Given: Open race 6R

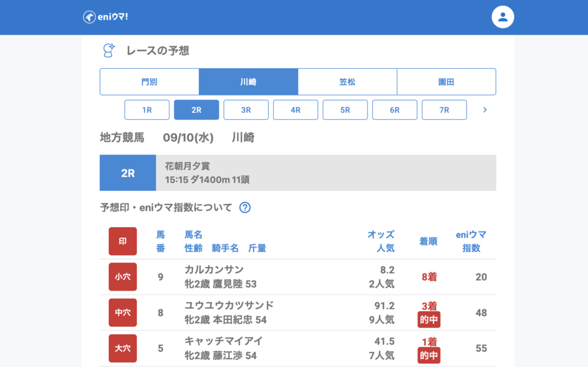Looking at the screenshot, I should (x=394, y=110).
